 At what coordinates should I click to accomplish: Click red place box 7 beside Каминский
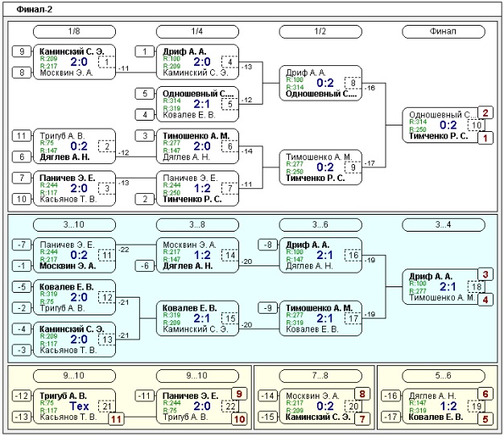362,419
